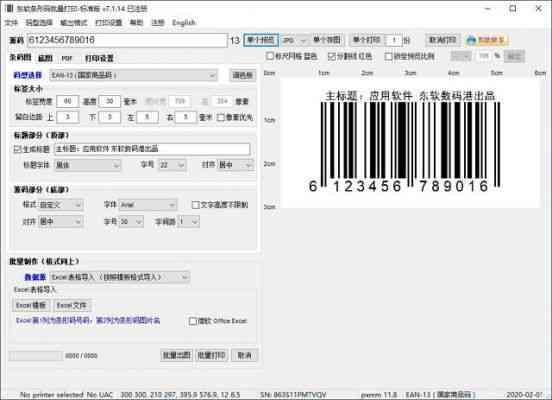The width and height of the screenshot is (552, 400).
Task: Expand the code text alignment dropdown showing 居中
Action: [61, 221]
